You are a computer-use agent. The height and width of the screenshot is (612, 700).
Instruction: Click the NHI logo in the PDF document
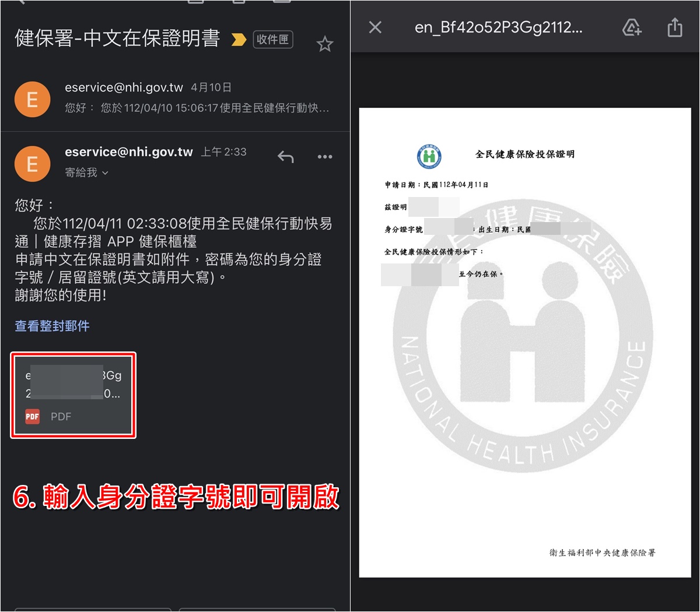pyautogui.click(x=429, y=156)
